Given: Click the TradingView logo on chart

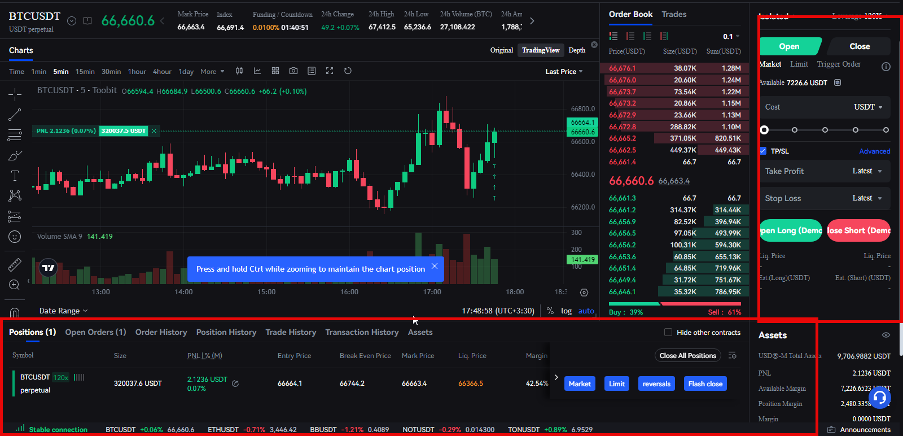Looking at the screenshot, I should [x=48, y=269].
